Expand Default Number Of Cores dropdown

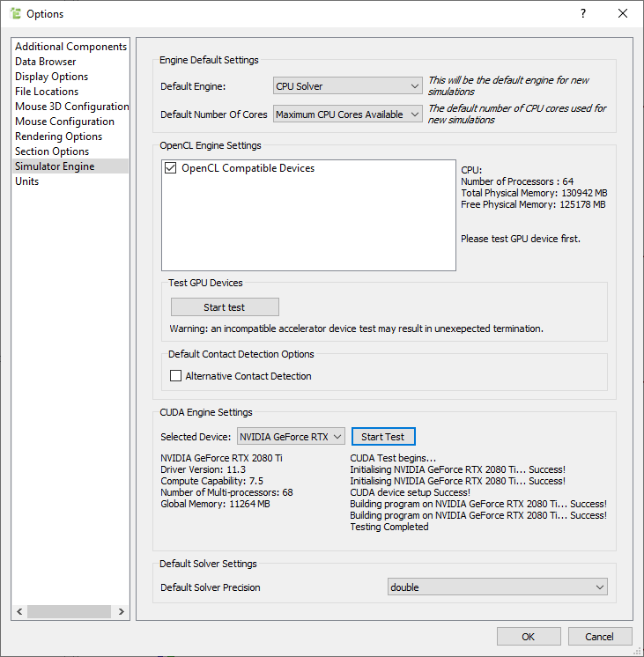tap(348, 114)
